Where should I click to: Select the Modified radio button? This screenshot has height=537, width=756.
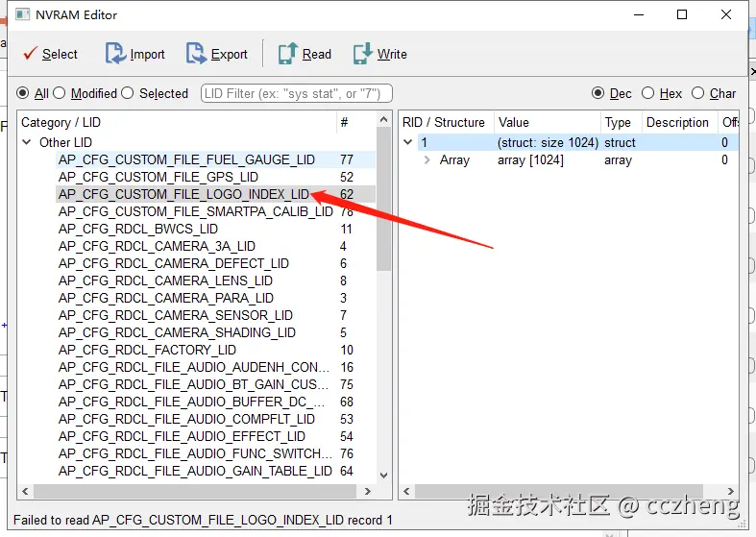click(x=59, y=92)
